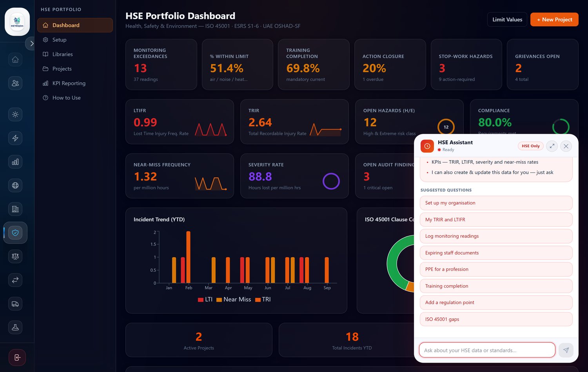
Task: Open Projects menu item
Action: 75,69
